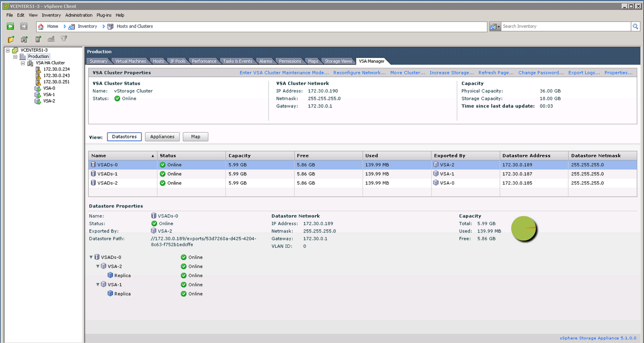Click the capacity pie chart
This screenshot has width=644, height=343.
pyautogui.click(x=524, y=228)
